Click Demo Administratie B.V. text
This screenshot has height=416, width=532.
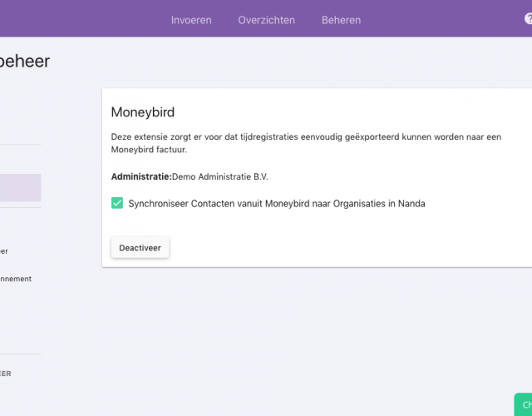point(219,176)
